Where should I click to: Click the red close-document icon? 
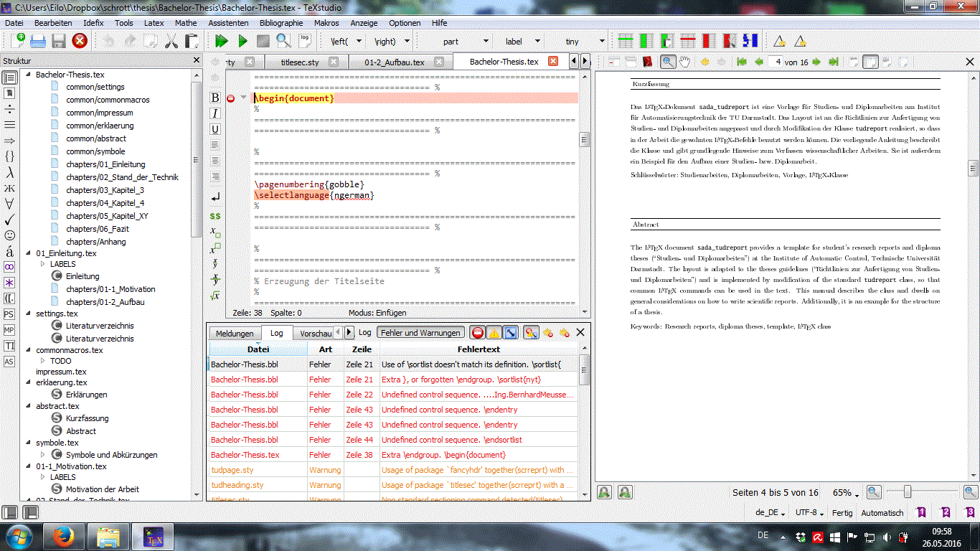[80, 41]
